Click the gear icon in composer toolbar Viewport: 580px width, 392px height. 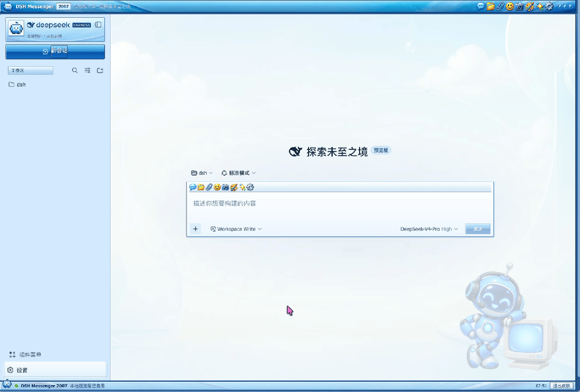point(250,187)
